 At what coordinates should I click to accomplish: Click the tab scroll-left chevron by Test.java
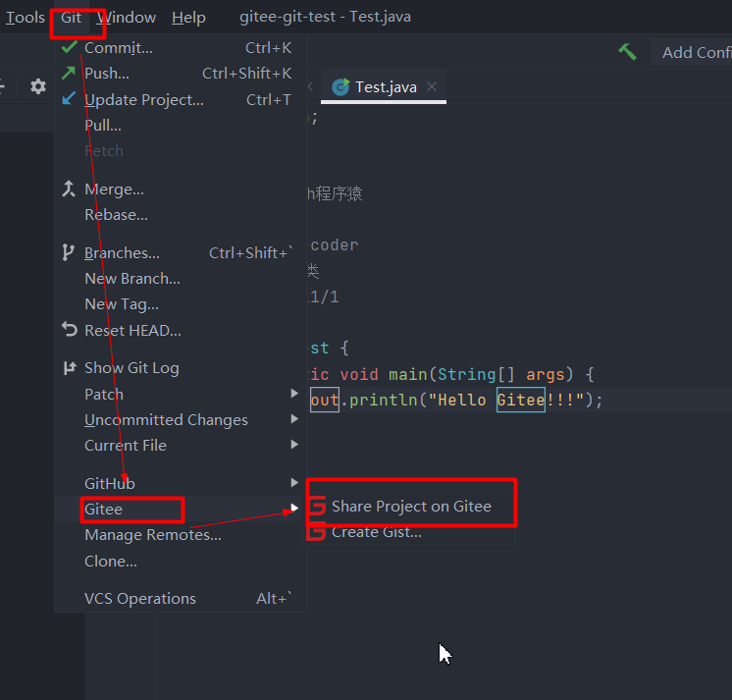[310, 86]
